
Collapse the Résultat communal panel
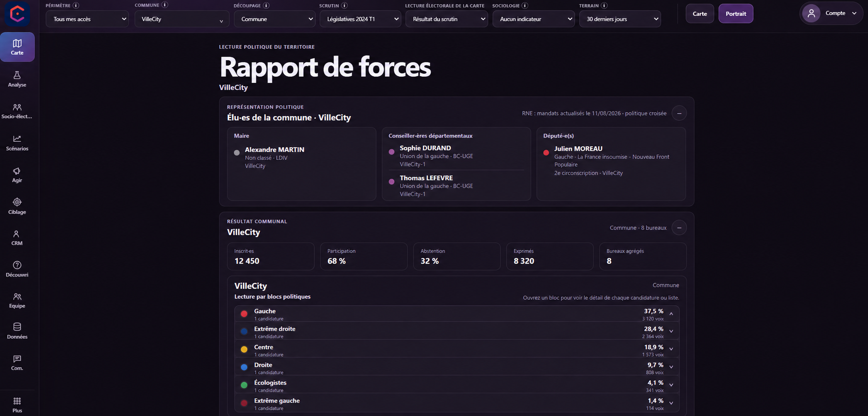click(679, 228)
